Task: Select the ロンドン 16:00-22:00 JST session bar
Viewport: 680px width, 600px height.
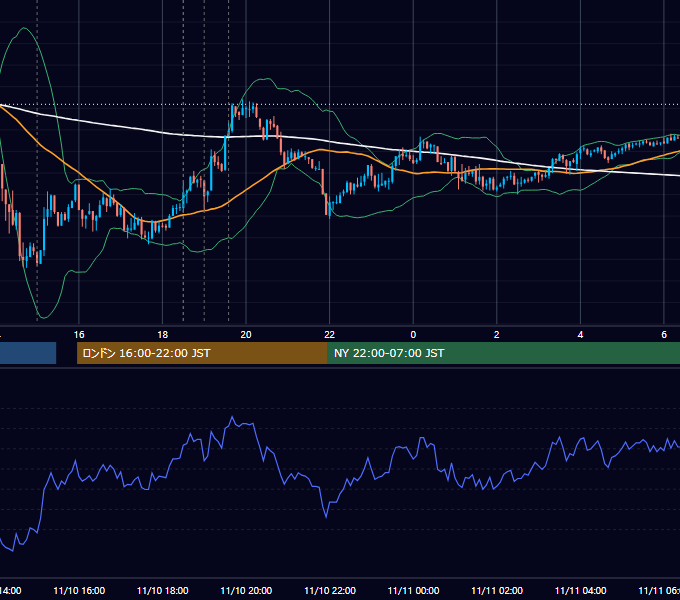Action: tap(202, 353)
